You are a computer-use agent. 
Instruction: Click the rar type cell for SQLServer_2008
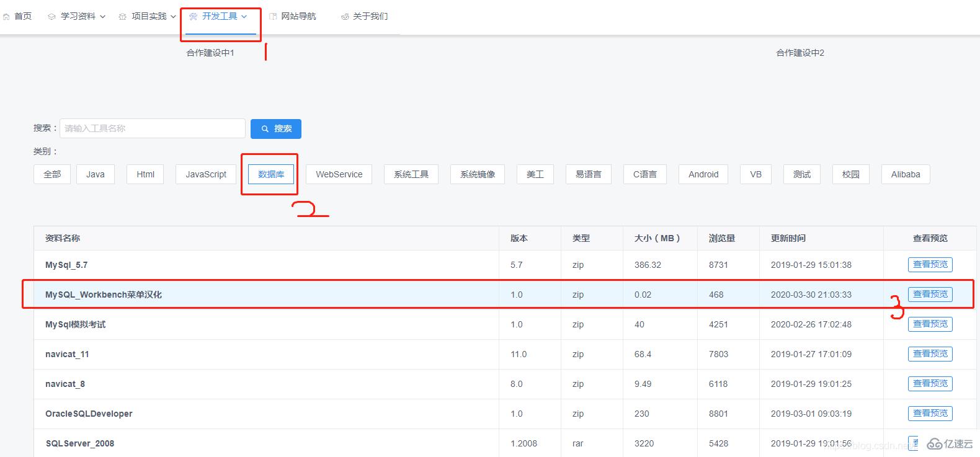point(577,443)
